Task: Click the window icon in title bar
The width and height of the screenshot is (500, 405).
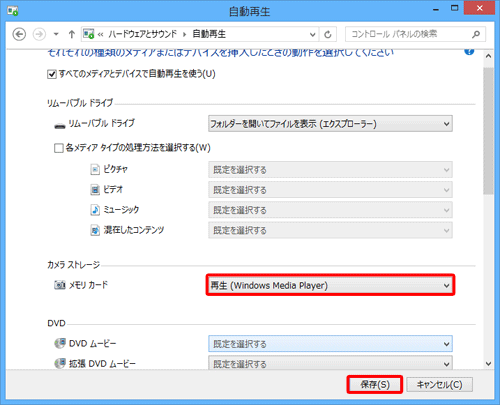Action: [x=13, y=11]
